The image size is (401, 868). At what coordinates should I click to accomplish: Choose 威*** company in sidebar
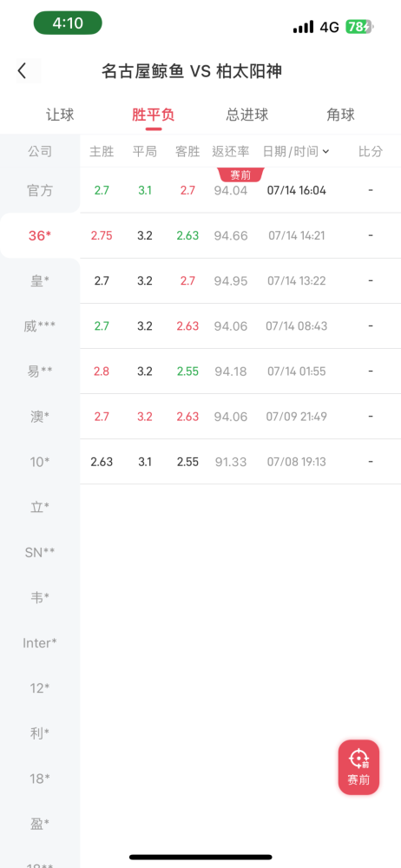pyautogui.click(x=40, y=326)
